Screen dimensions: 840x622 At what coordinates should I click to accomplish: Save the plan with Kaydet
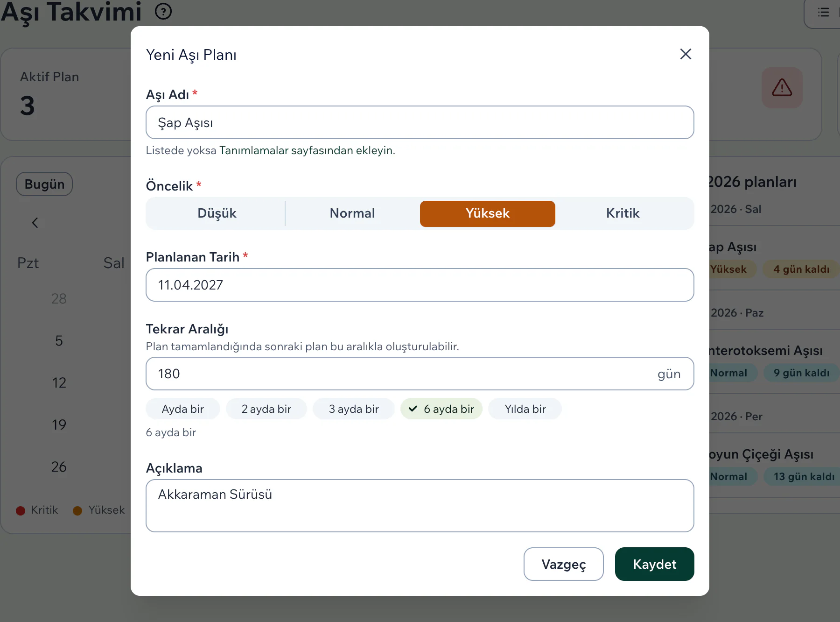[x=654, y=564]
